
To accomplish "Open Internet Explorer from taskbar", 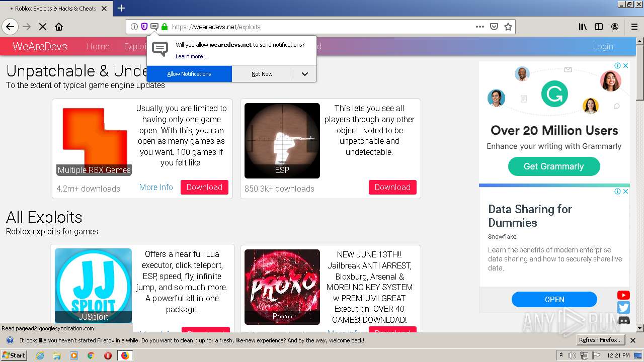I will (40, 355).
